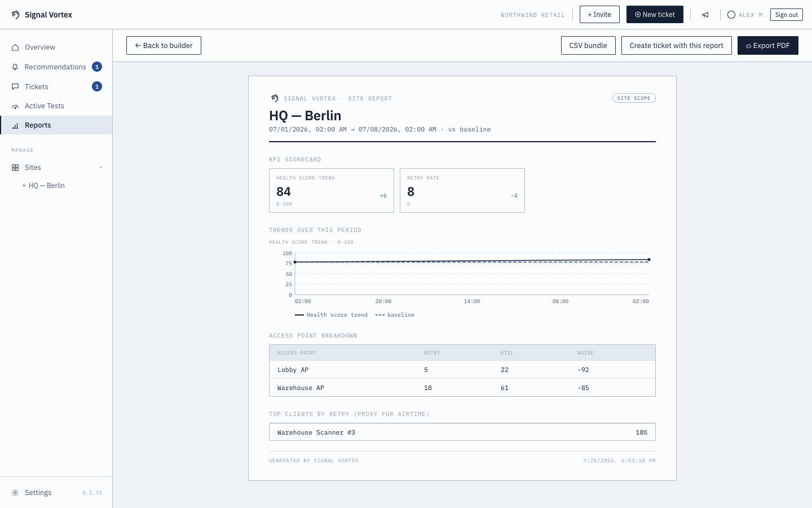
Task: Create ticket with this report
Action: click(x=677, y=46)
